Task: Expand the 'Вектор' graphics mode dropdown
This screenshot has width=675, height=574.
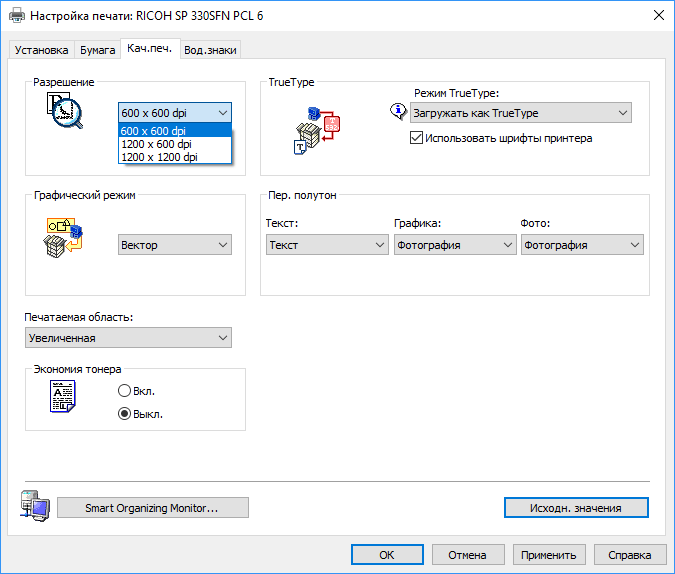Action: tap(175, 245)
